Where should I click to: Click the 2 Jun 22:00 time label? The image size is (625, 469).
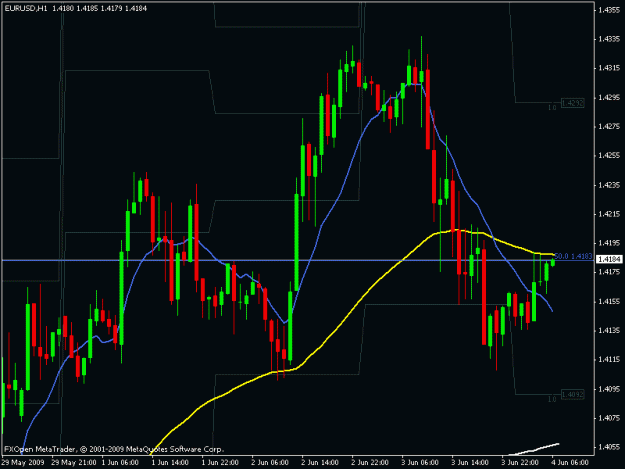pos(370,463)
